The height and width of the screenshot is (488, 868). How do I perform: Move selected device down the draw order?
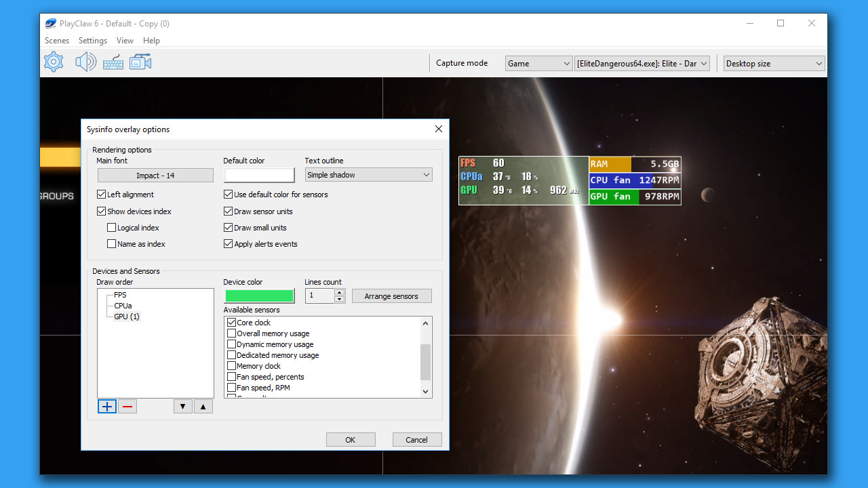click(x=182, y=406)
